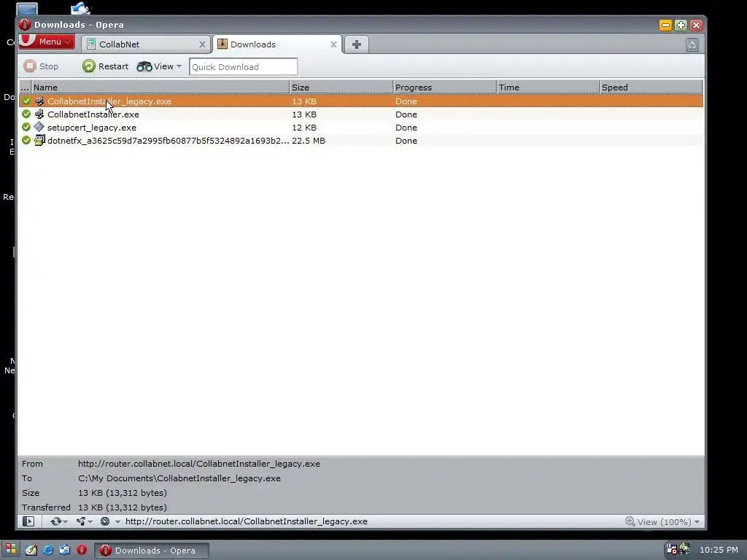
Task: Launch the mail quick launch icon
Action: tap(64, 550)
